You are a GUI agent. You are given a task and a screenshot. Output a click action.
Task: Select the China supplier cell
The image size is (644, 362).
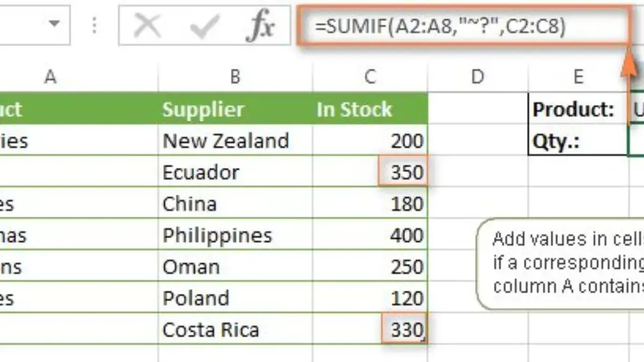[235, 203]
